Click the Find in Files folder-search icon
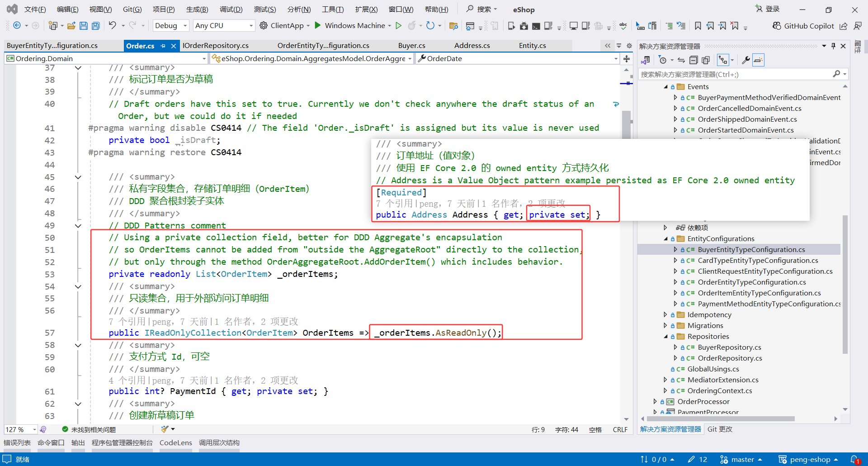Viewport: 868px width, 466px height. [x=453, y=26]
